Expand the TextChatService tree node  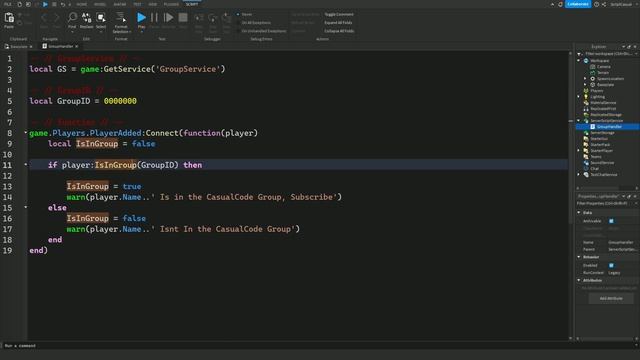[579, 175]
